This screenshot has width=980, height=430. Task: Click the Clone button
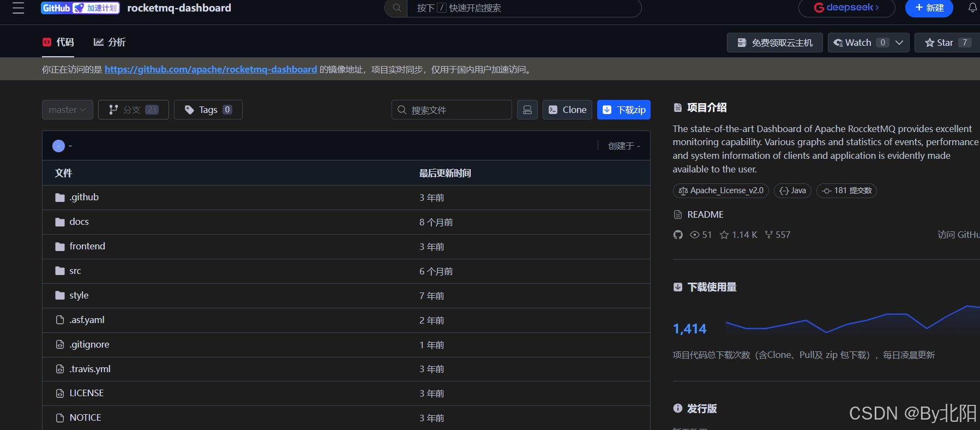click(x=567, y=110)
